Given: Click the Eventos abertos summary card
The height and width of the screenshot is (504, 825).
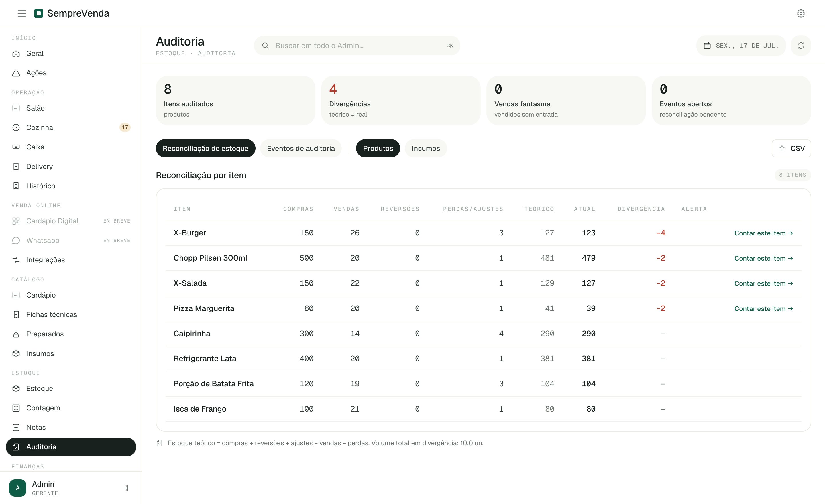Looking at the screenshot, I should (731, 101).
